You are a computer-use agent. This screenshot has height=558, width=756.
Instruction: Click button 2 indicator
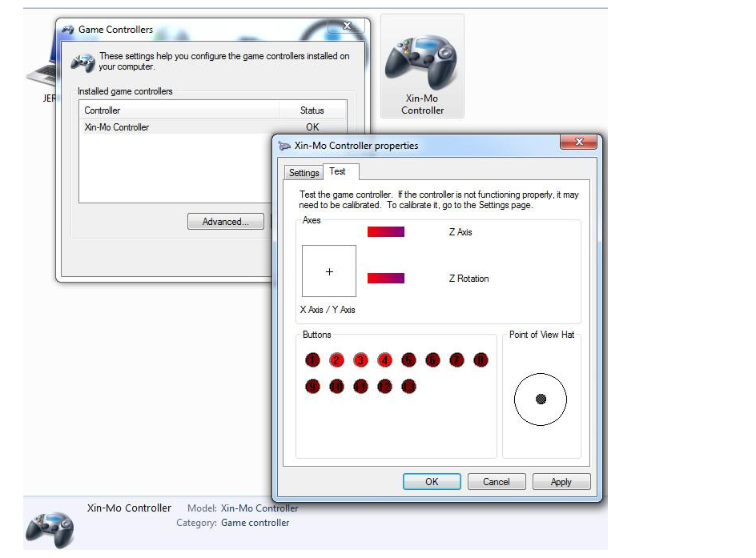(x=336, y=360)
